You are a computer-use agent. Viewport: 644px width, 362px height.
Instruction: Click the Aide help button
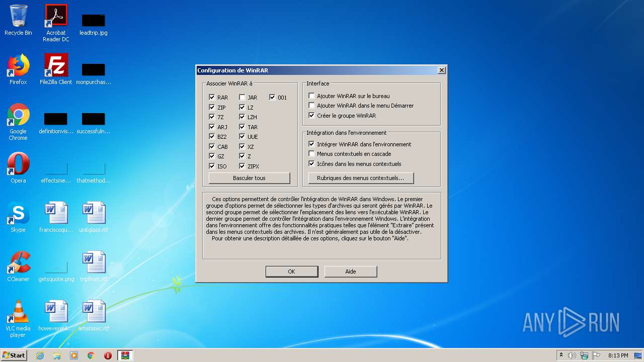351,271
